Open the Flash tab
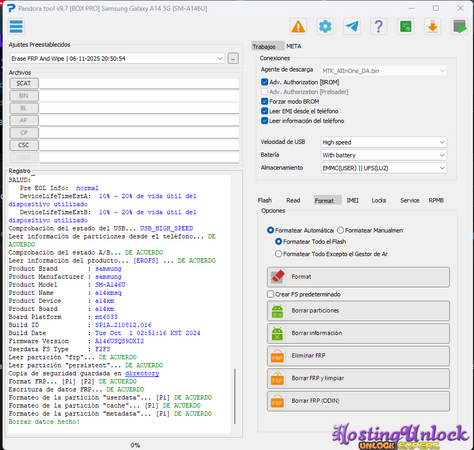Image resolution: width=474 pixels, height=450 pixels. [x=265, y=201]
